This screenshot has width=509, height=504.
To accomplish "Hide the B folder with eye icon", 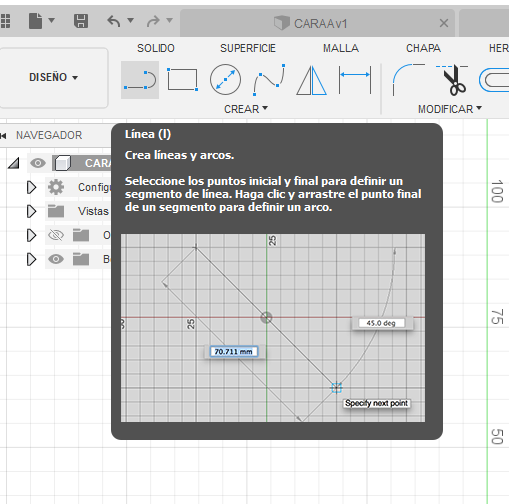I will click(56, 259).
